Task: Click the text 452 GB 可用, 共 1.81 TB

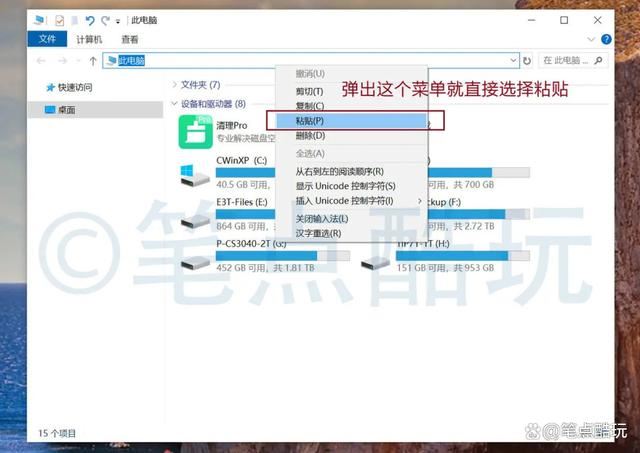Action: 265,268
